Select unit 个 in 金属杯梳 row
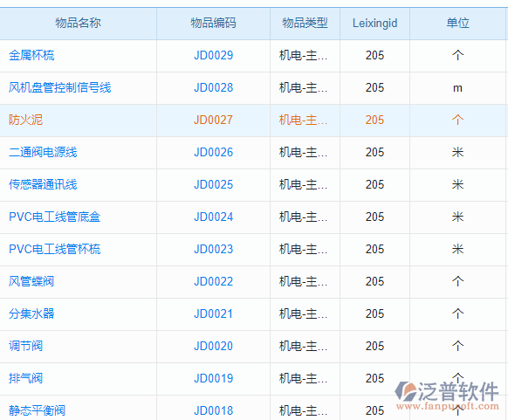The image size is (508, 420). (x=457, y=55)
